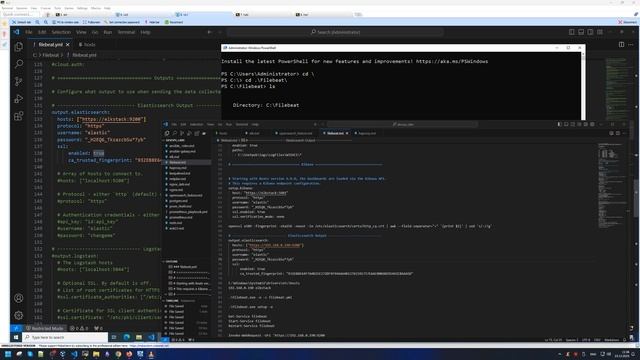Click filebeat.yml breadcrumb in large VS Code
Image resolution: width=640 pixels, height=360 pixels.
(x=84, y=55)
